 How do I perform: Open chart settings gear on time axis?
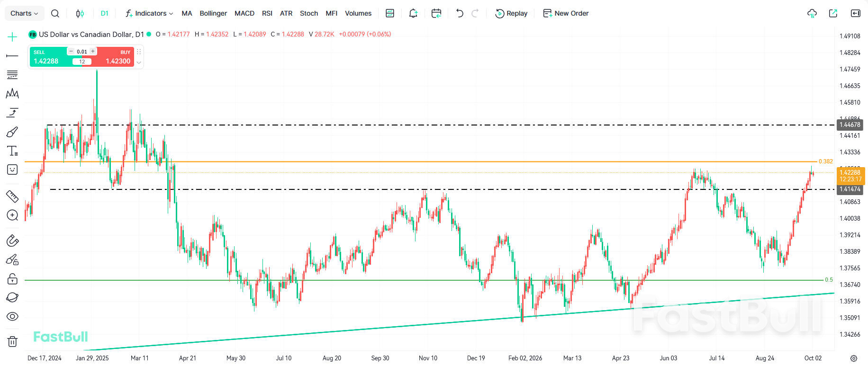click(x=854, y=358)
